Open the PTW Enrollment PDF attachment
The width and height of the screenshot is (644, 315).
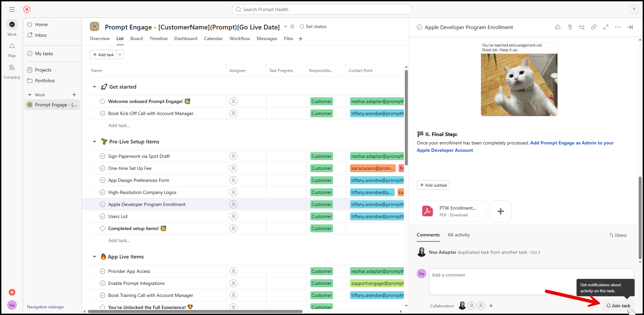coord(452,211)
